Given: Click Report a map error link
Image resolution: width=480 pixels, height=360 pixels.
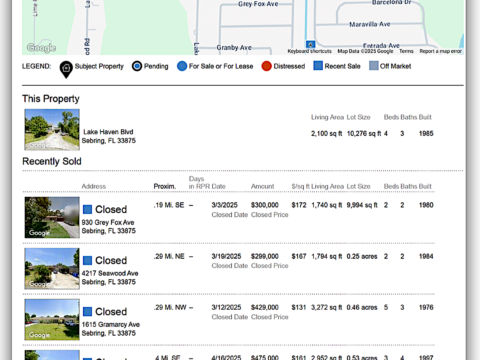Looking at the screenshot, I should click(440, 51).
